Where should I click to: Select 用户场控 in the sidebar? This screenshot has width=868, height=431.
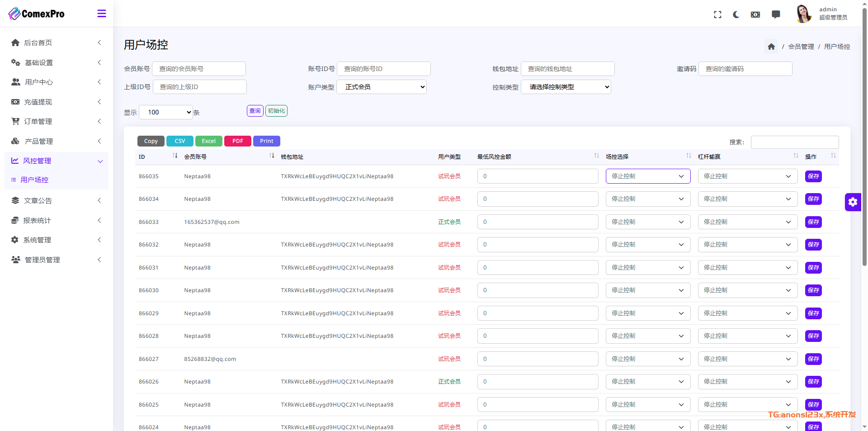coord(34,180)
